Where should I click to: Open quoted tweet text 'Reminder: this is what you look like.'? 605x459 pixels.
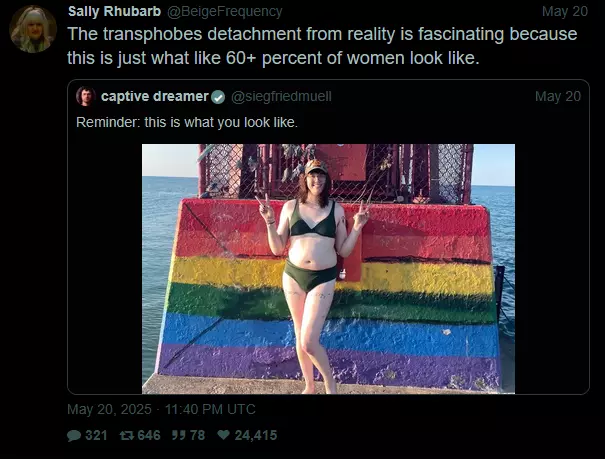(187, 122)
